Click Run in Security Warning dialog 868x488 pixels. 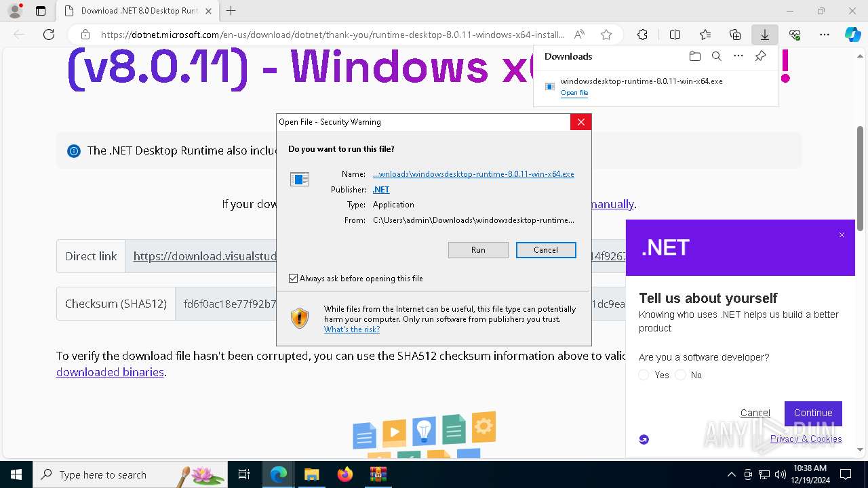(478, 250)
